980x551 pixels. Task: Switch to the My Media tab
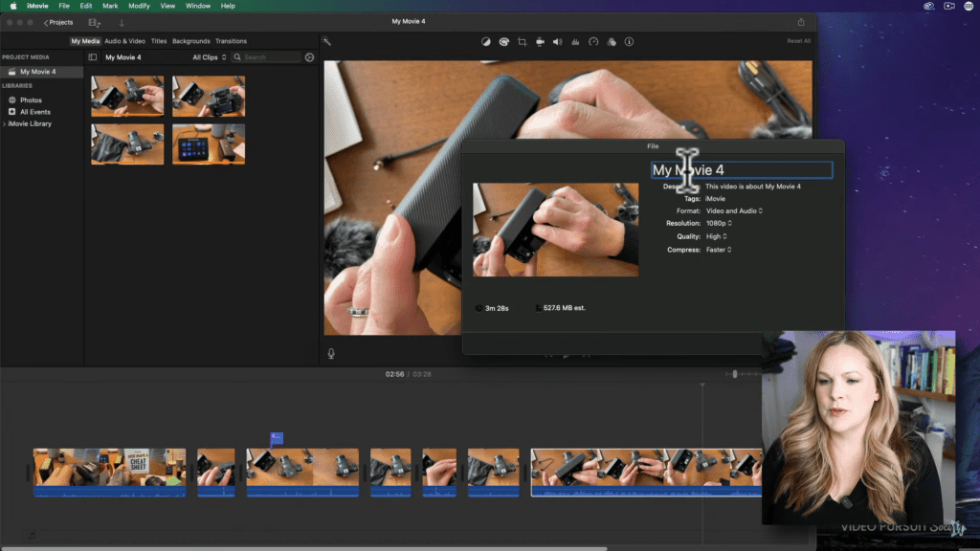[x=85, y=41]
